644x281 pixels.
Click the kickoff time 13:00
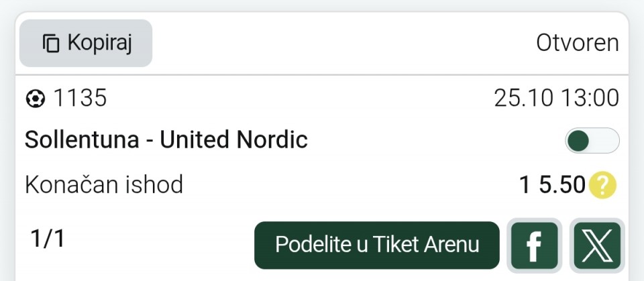589,99
